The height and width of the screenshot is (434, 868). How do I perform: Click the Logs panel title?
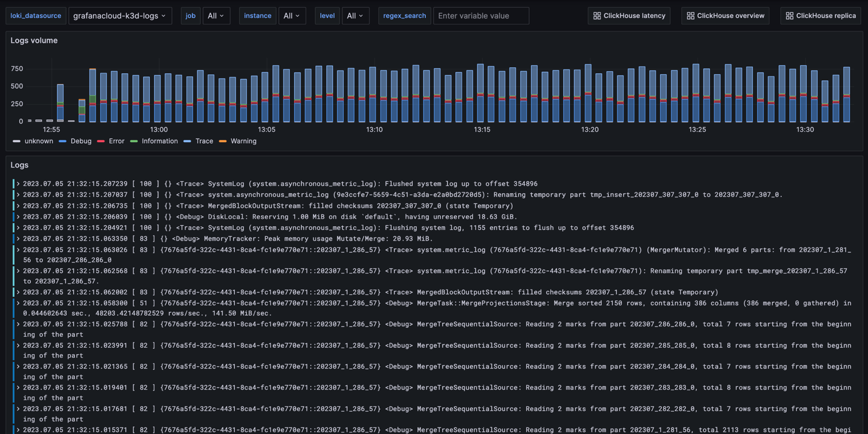(20, 165)
